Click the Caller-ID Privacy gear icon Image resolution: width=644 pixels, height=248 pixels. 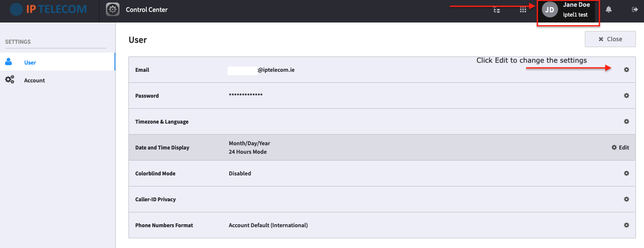(x=626, y=199)
